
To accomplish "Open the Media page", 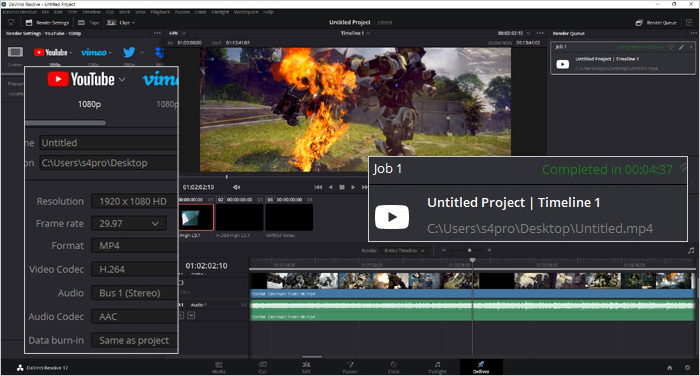I will [x=219, y=367].
